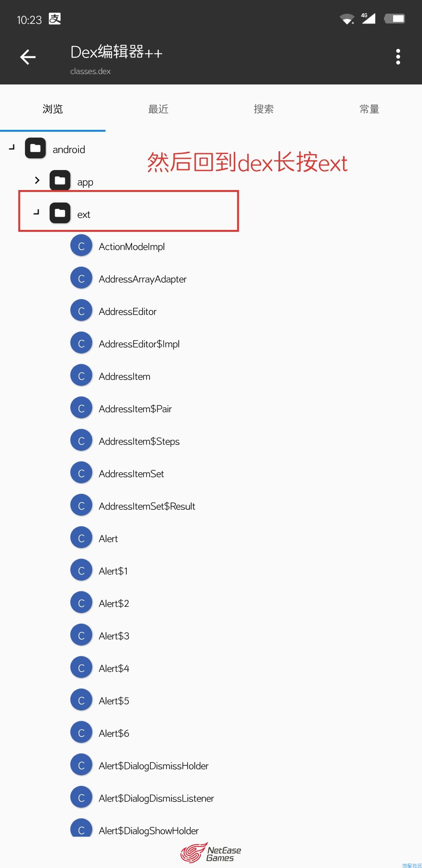
Task: Switch to the 最近 tab
Action: 158,109
